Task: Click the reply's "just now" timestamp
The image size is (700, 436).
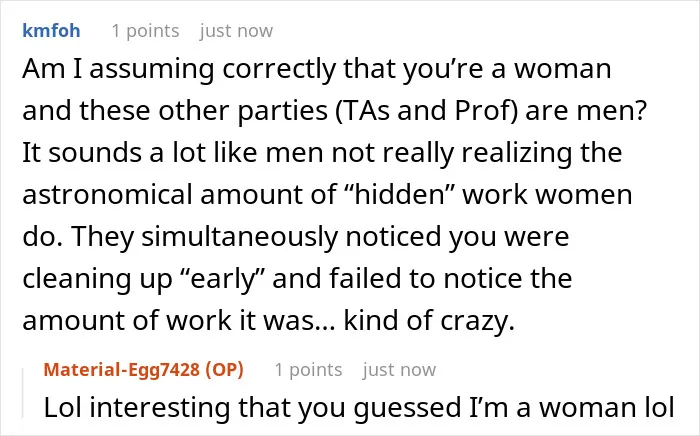Action: pos(399,370)
